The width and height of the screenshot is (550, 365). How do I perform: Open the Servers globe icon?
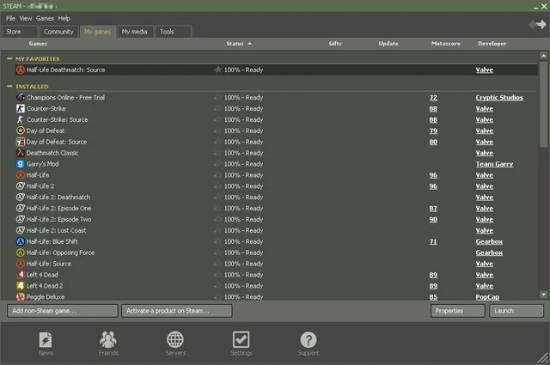pos(175,340)
